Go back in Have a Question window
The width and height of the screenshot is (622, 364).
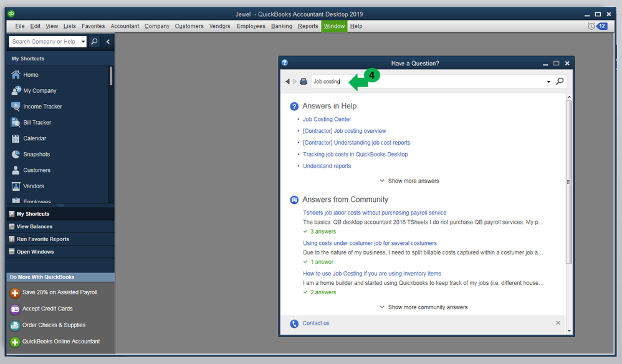287,81
